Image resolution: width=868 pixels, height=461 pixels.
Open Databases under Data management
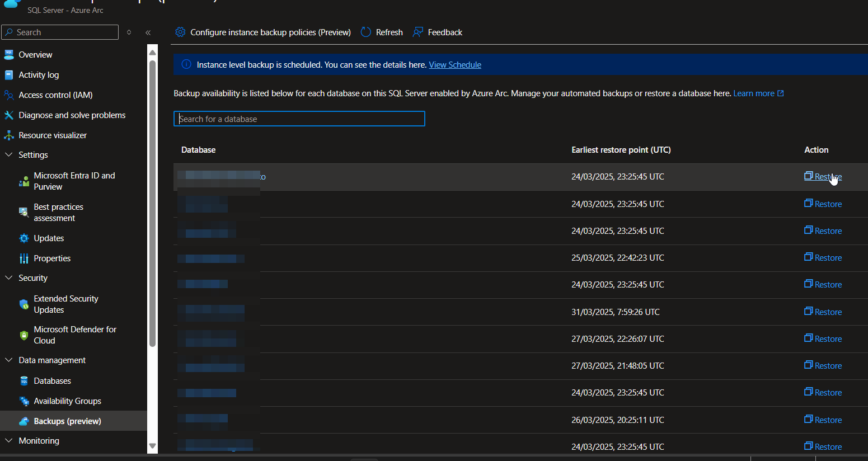(52, 381)
